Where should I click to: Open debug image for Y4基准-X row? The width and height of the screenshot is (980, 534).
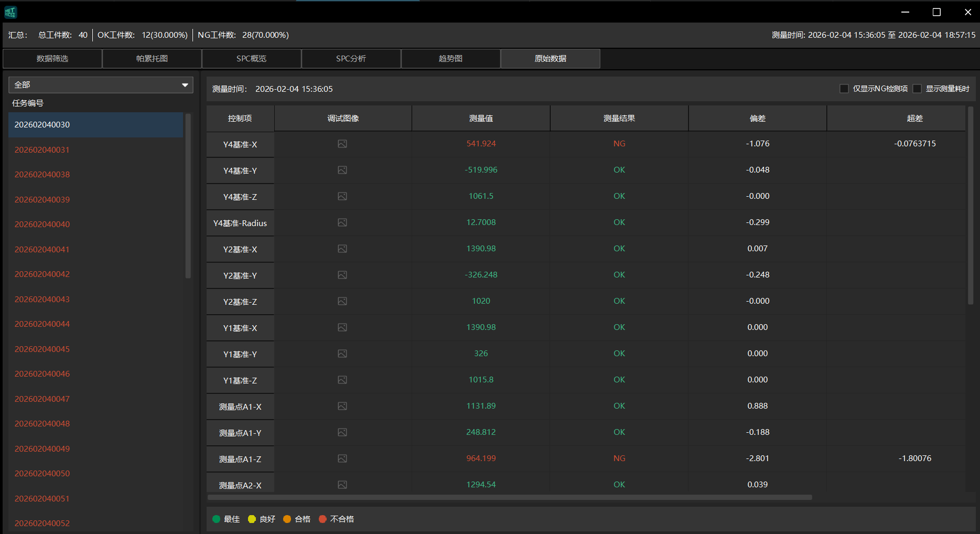342,144
